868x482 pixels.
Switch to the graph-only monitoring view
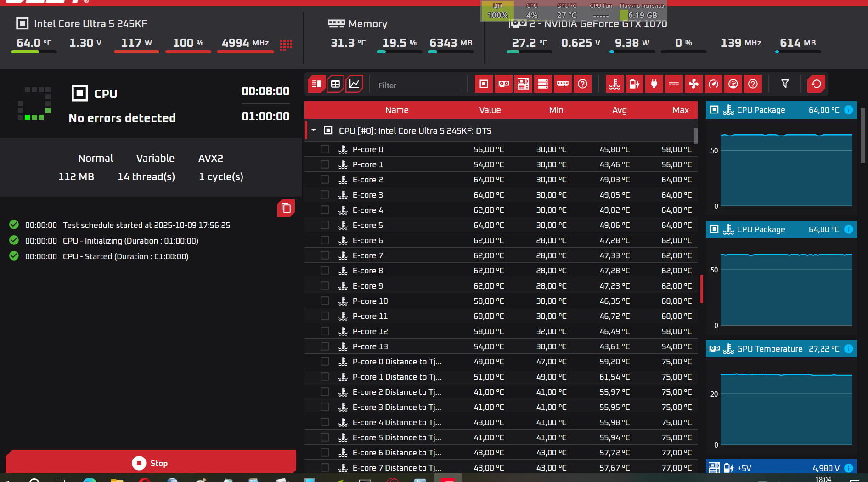click(355, 84)
